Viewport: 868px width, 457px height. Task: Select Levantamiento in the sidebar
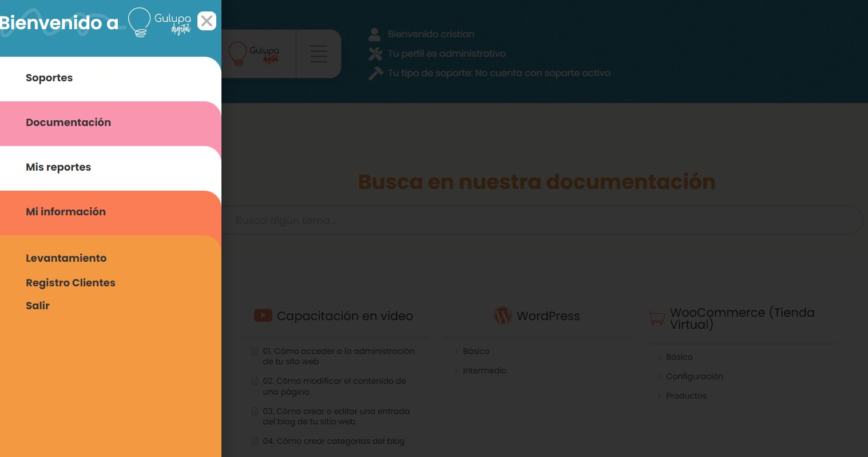tap(66, 258)
